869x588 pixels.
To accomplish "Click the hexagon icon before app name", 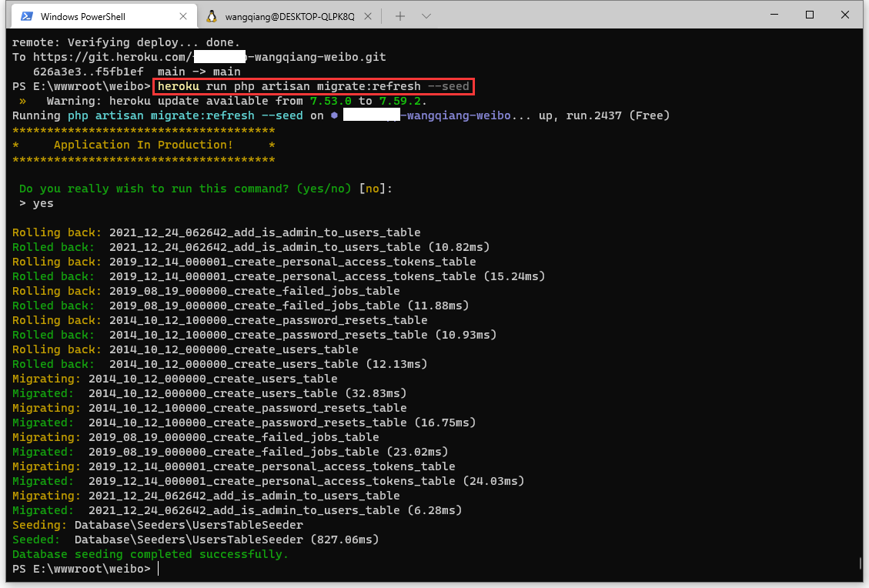I will [x=334, y=115].
